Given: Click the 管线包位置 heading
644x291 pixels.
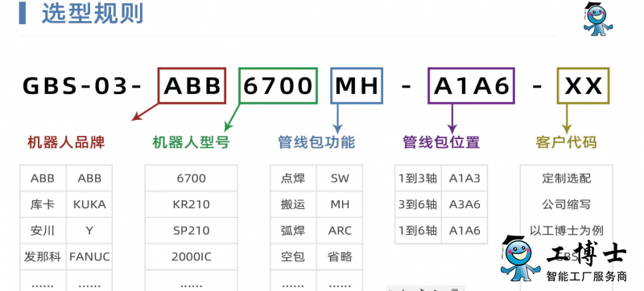Looking at the screenshot, I should 441,142.
